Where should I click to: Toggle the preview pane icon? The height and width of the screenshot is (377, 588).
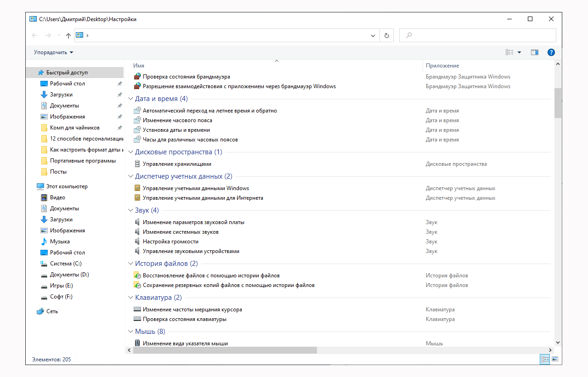(x=534, y=52)
